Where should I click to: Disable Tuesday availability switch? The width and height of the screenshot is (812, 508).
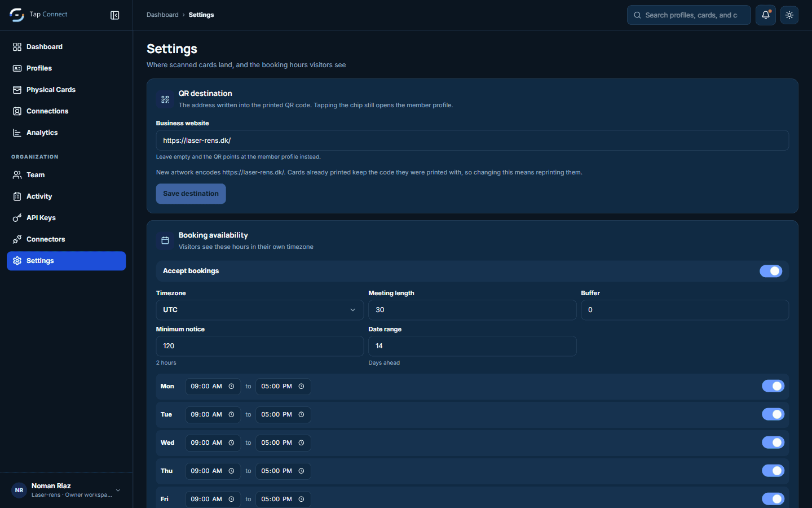coord(773,414)
